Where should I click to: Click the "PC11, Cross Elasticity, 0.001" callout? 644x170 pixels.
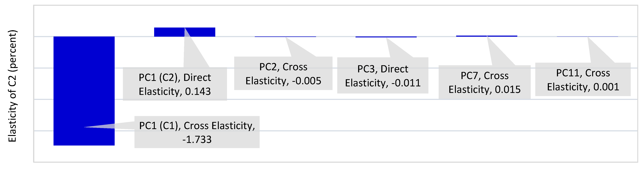tap(583, 80)
